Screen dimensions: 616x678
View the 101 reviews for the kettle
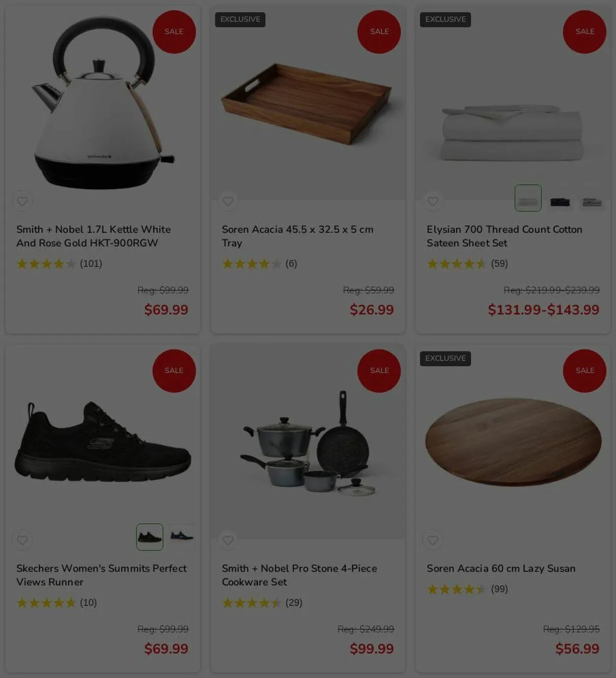pos(91,264)
